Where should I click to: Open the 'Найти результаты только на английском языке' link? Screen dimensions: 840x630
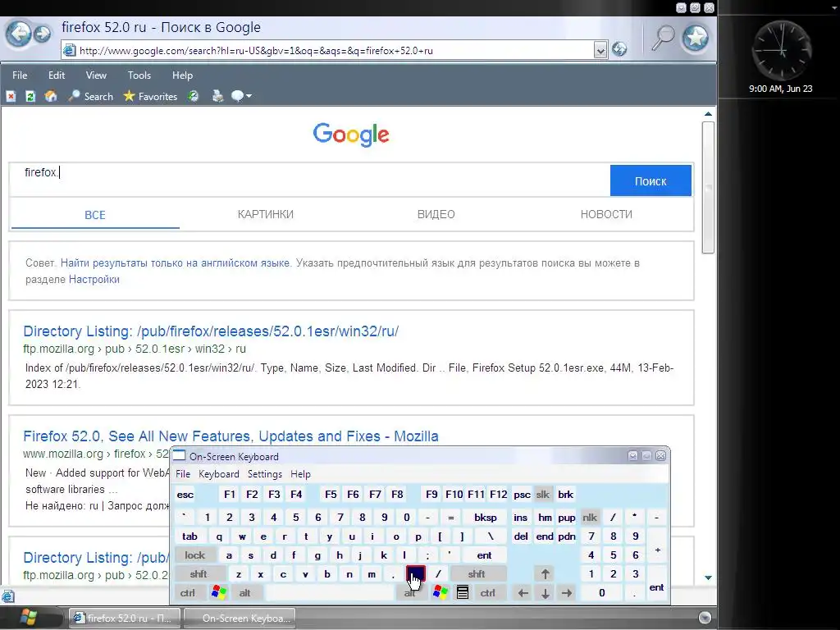tap(175, 263)
